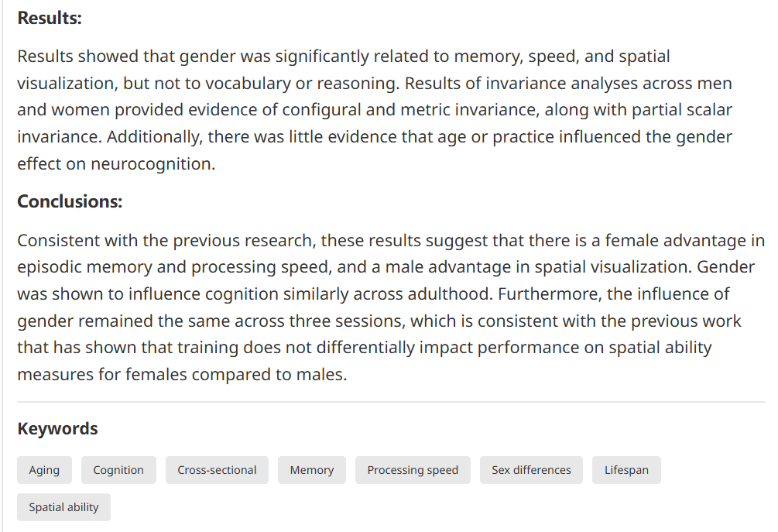Click the phrase 'visualization, but not to vocabulary'

[154, 84]
